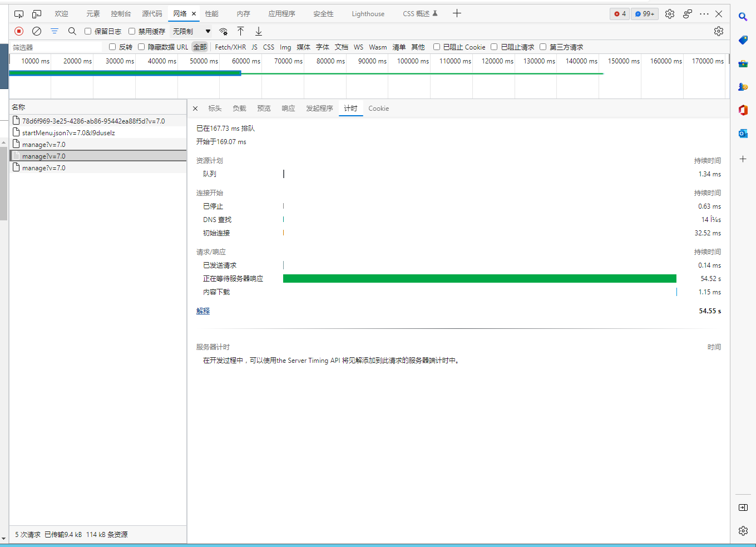Open search with the magnifier icon
This screenshot has height=547, width=756.
[x=72, y=31]
